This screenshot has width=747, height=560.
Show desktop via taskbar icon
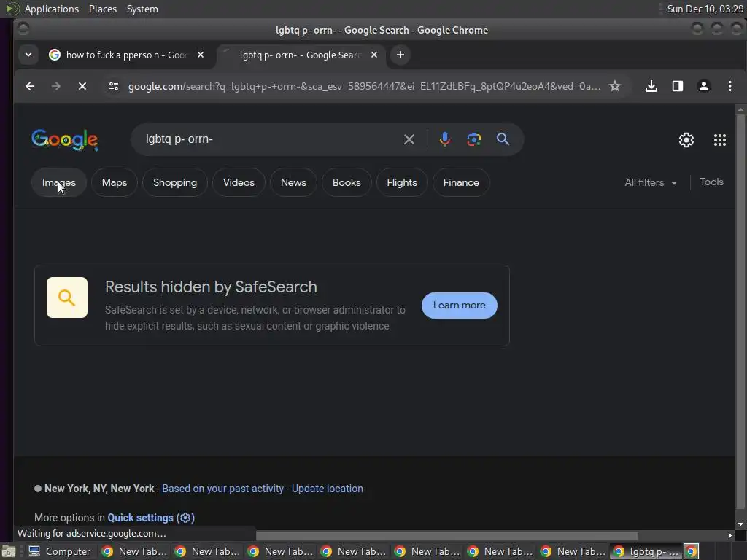click(8, 551)
